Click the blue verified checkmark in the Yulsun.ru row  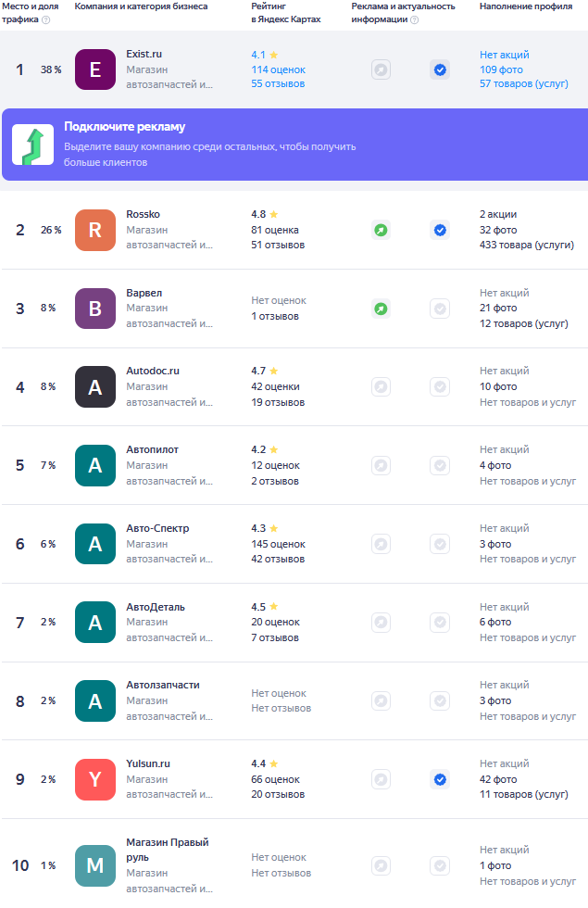click(x=440, y=779)
